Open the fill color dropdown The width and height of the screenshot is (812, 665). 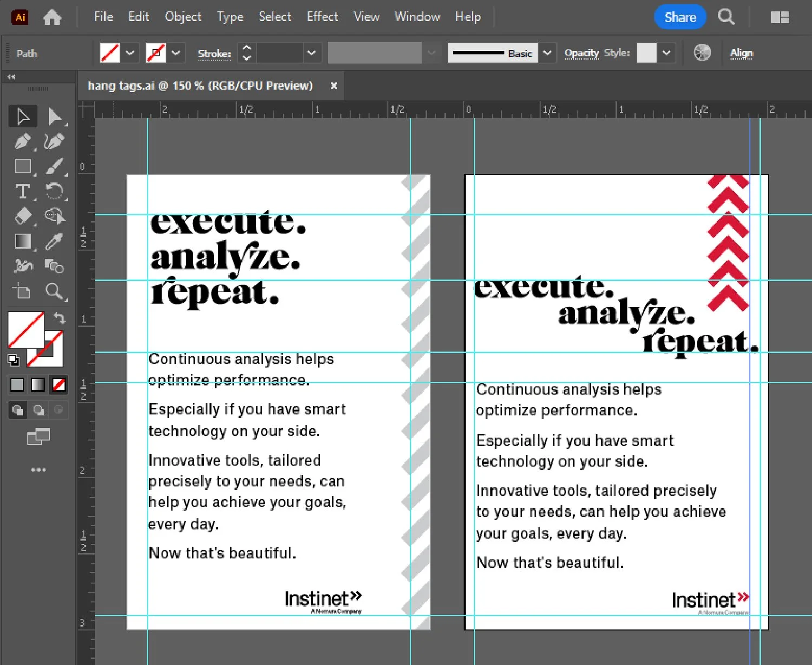(x=130, y=53)
